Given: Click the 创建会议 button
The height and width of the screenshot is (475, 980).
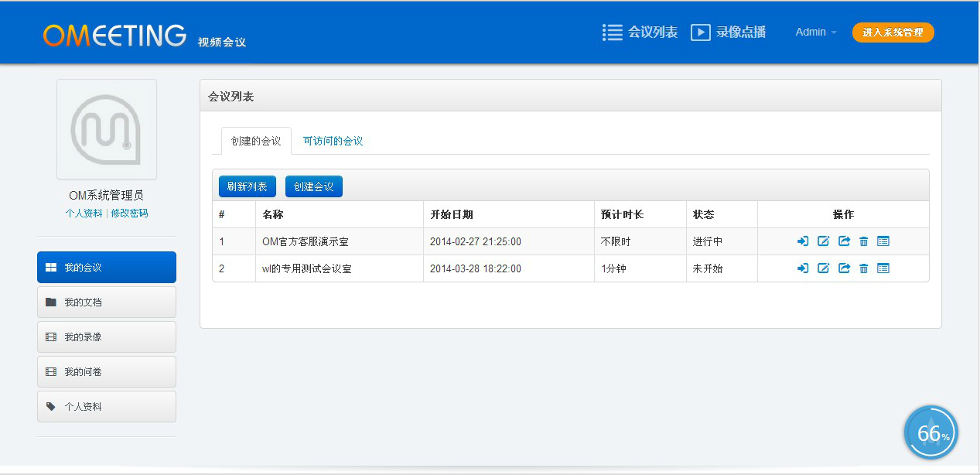Looking at the screenshot, I should [x=314, y=186].
